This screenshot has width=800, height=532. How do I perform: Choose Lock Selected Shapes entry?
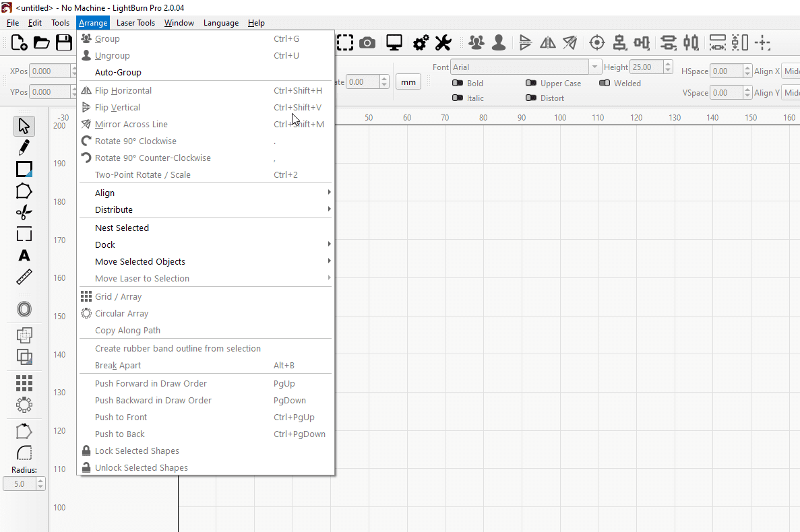tap(206, 451)
